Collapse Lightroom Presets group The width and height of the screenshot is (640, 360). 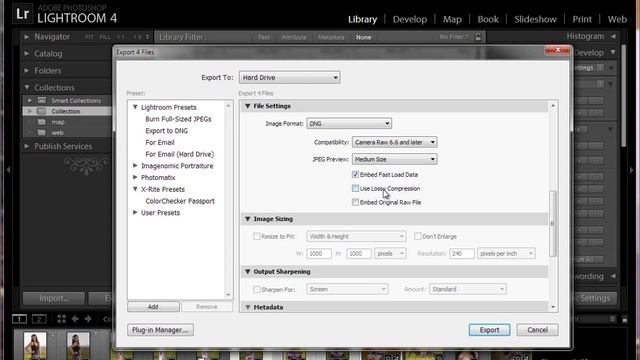click(135, 107)
